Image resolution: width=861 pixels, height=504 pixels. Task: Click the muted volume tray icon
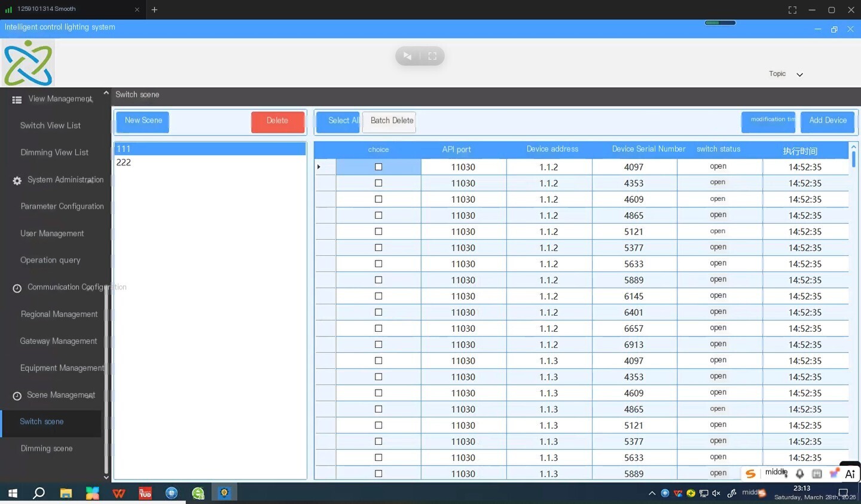pos(716,493)
